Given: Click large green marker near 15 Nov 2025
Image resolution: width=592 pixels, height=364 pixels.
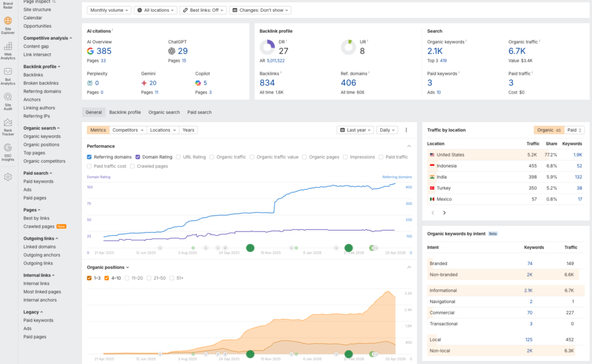Looking at the screenshot, I should pyautogui.click(x=250, y=248).
